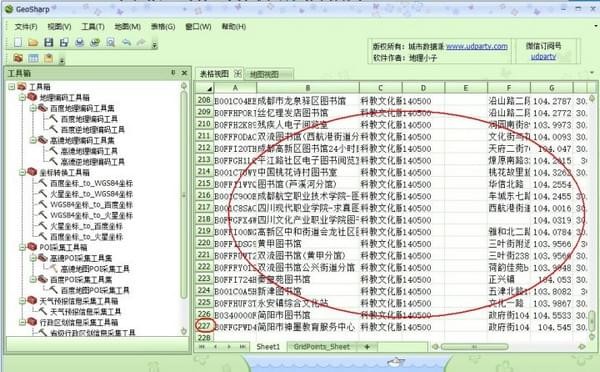This screenshot has height=372, width=600.
Task: Open the 文件(F) menu
Action: pyautogui.click(x=26, y=27)
